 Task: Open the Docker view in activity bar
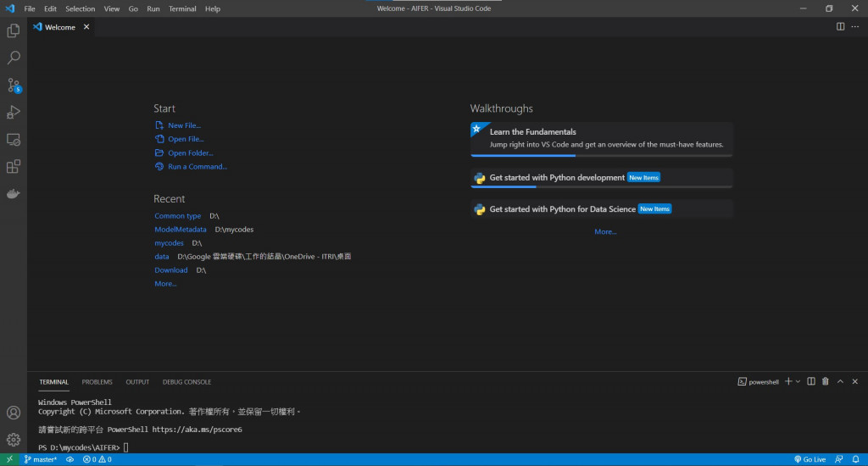[x=14, y=194]
